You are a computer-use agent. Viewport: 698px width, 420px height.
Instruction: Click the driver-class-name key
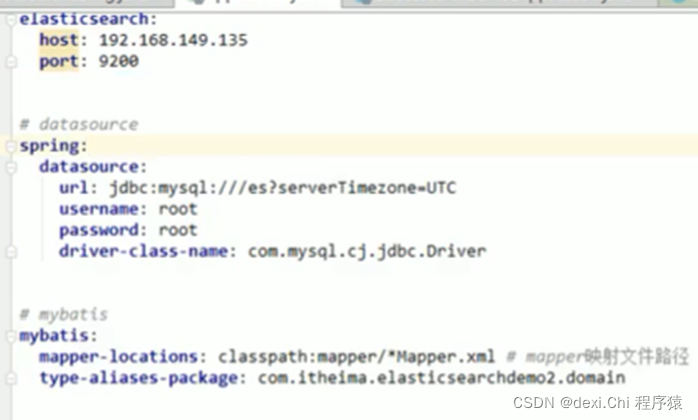point(143,252)
